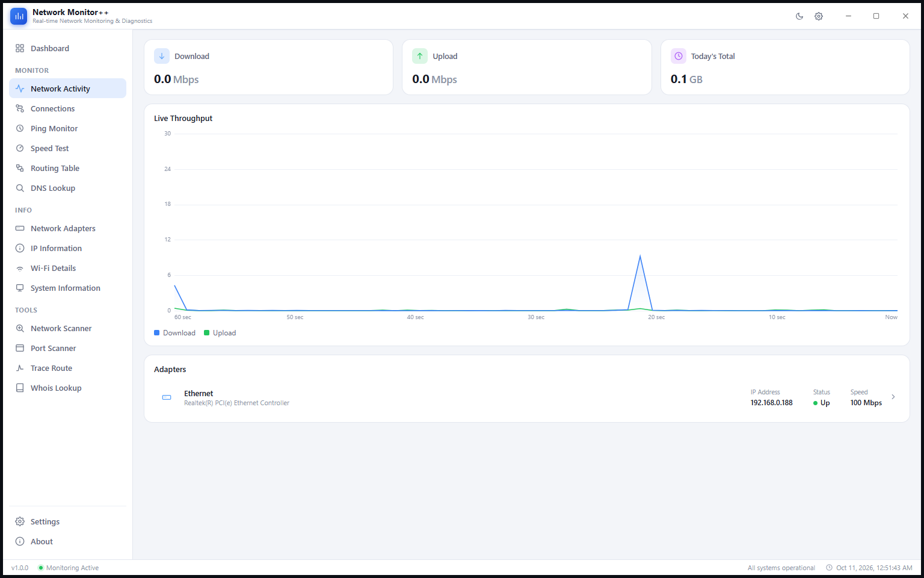
Task: Expand the Ethernet adapter chevron
Action: tap(893, 397)
